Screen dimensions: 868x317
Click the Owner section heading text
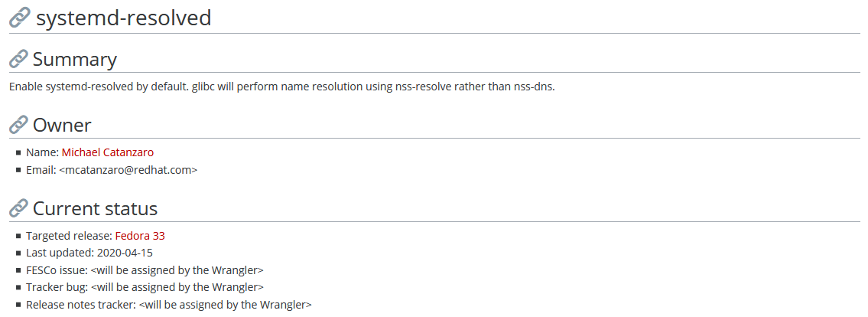(62, 126)
